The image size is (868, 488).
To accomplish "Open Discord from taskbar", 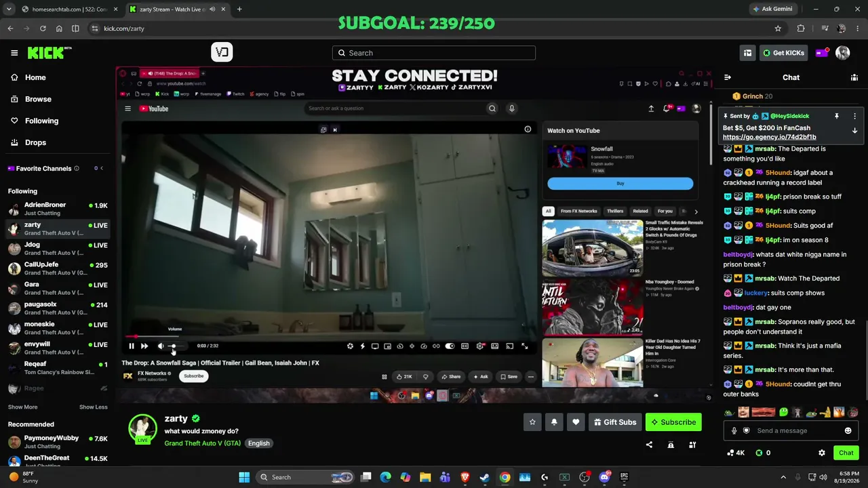I will pos(604,477).
